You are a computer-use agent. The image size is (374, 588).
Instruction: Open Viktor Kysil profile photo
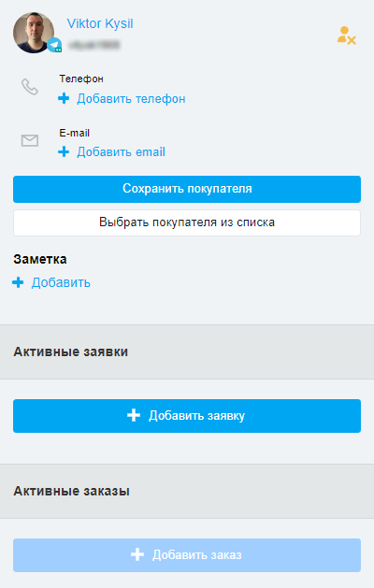pyautogui.click(x=34, y=33)
